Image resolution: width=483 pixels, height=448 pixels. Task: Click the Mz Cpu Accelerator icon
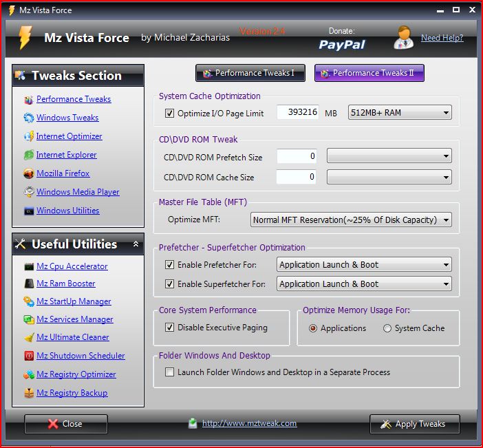[29, 266]
